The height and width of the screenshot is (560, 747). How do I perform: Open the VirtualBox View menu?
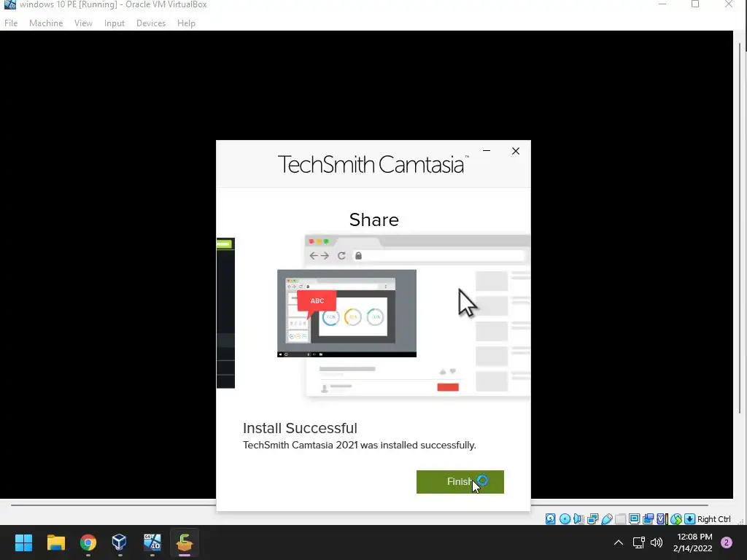click(83, 23)
